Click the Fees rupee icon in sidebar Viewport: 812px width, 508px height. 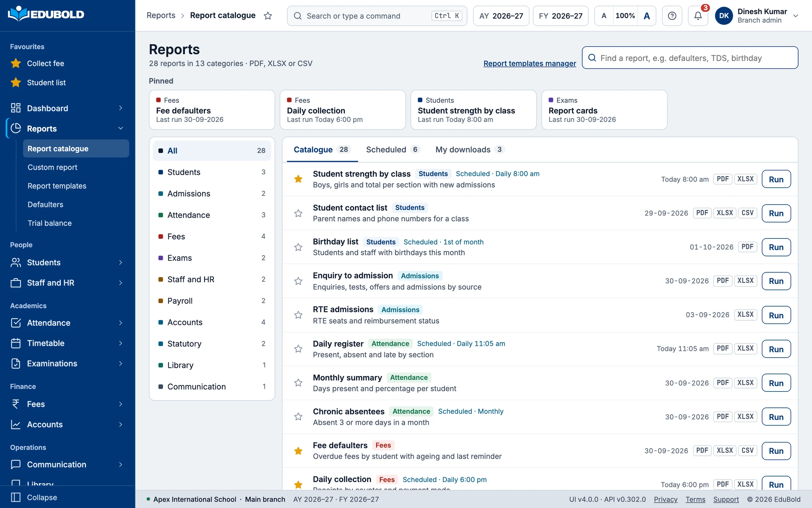pos(16,404)
